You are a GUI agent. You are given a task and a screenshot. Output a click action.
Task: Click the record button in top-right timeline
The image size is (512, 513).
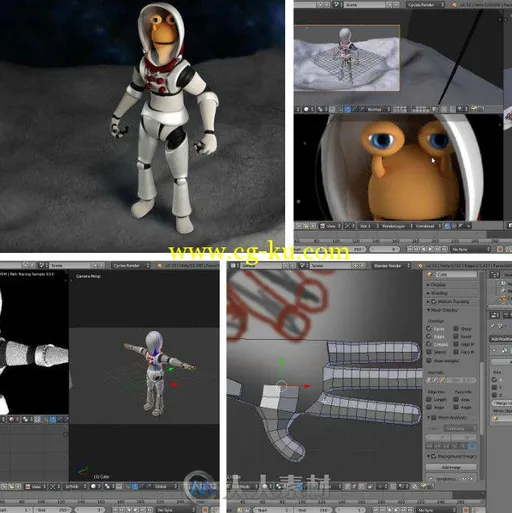(x=500, y=249)
